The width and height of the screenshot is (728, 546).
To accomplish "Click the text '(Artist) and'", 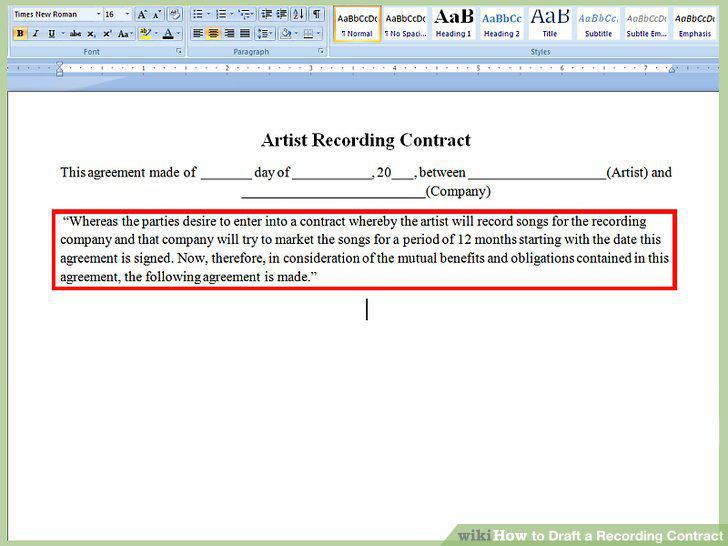I will [x=639, y=172].
